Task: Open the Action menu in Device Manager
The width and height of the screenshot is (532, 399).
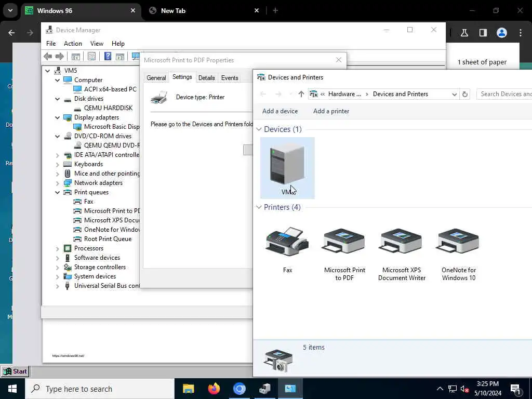Action: coord(73,44)
